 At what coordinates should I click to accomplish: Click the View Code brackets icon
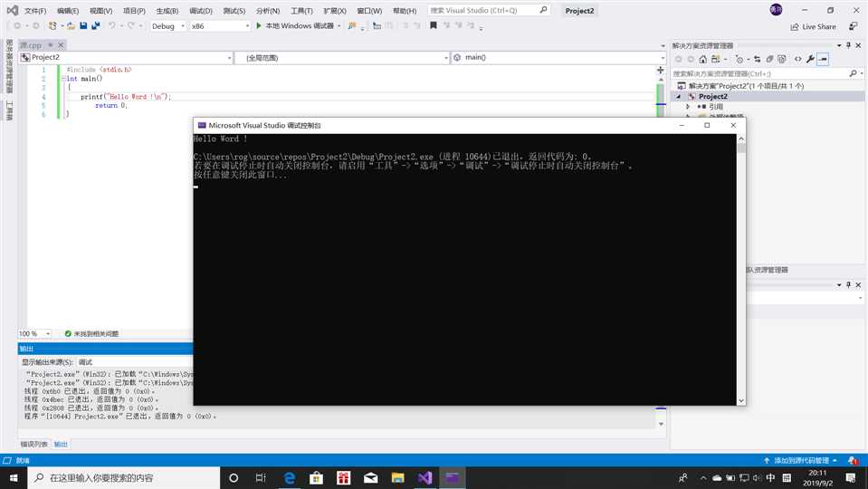[797, 59]
